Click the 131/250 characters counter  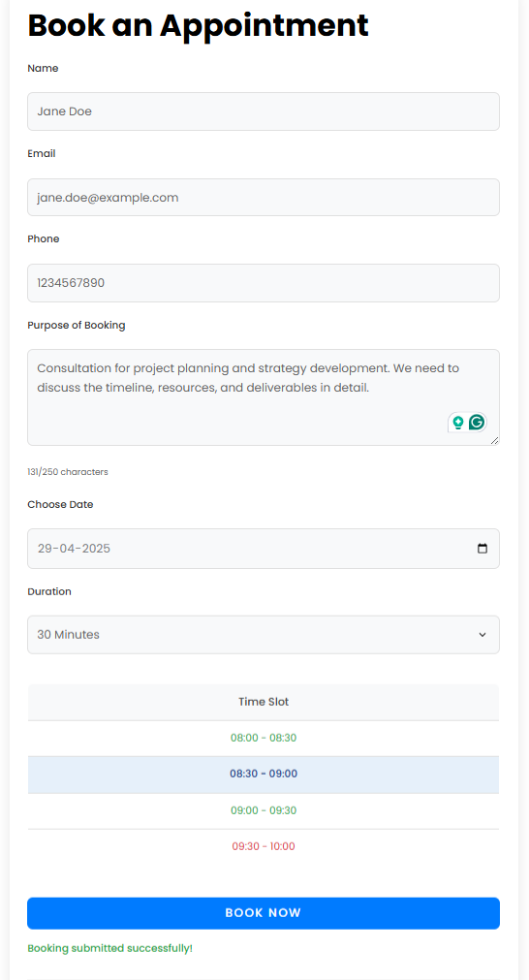68,472
